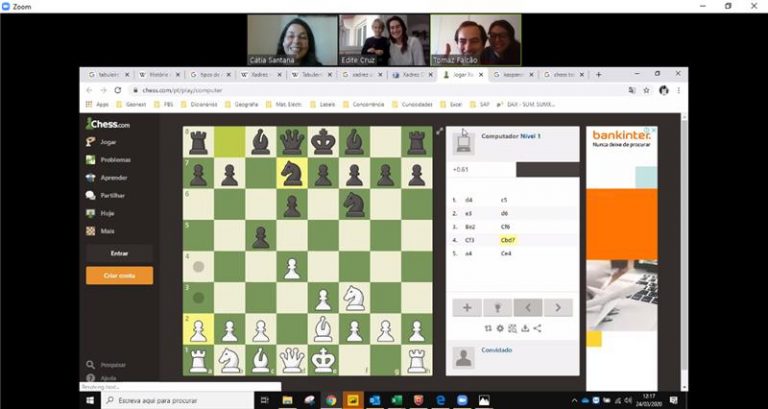Open a new browser tab with plus
Image resolution: width=768 pixels, height=409 pixels.
click(x=599, y=75)
